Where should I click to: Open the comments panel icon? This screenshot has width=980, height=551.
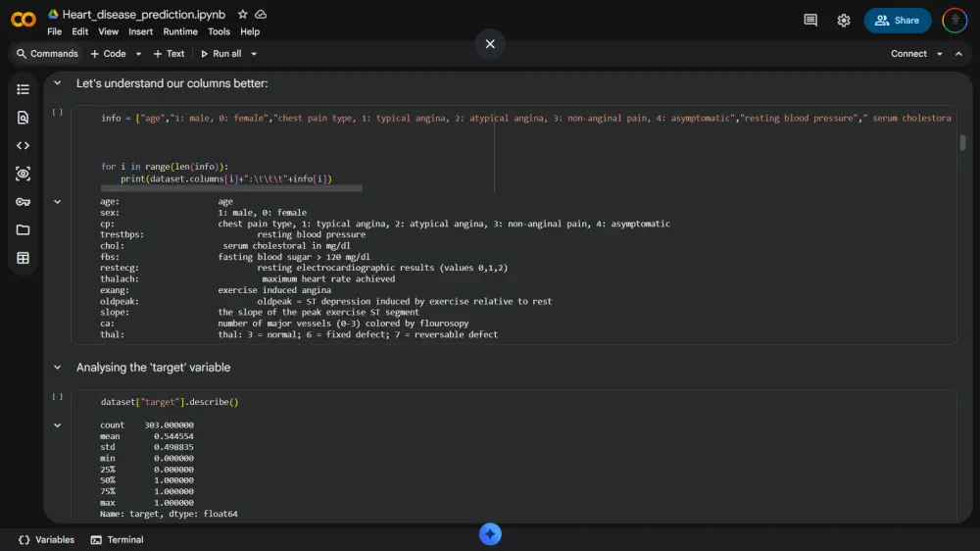(x=810, y=20)
